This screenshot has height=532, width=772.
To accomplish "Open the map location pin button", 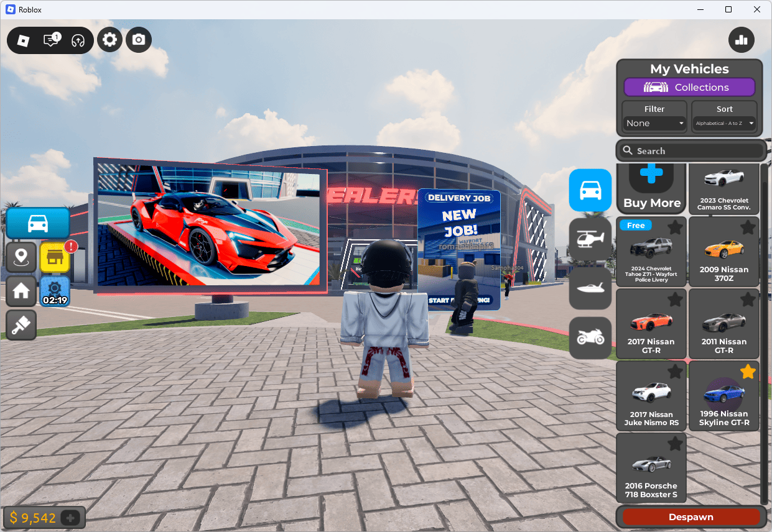I will tap(21, 257).
